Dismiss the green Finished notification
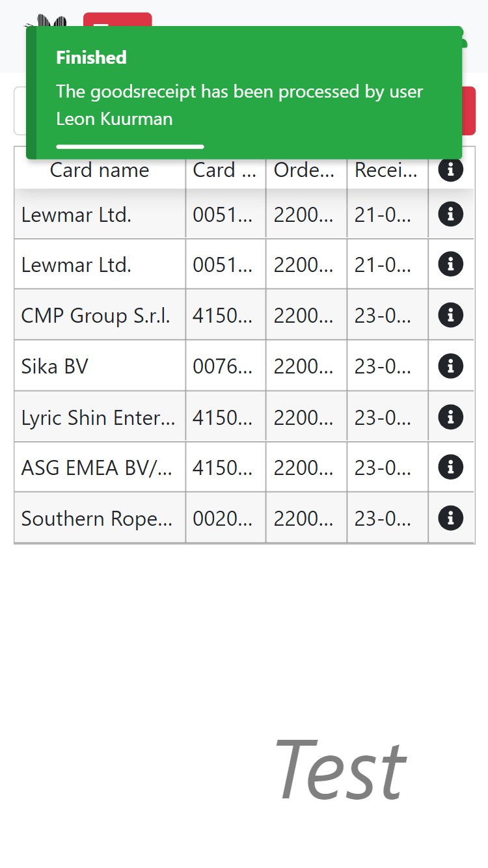 pyautogui.click(x=244, y=92)
